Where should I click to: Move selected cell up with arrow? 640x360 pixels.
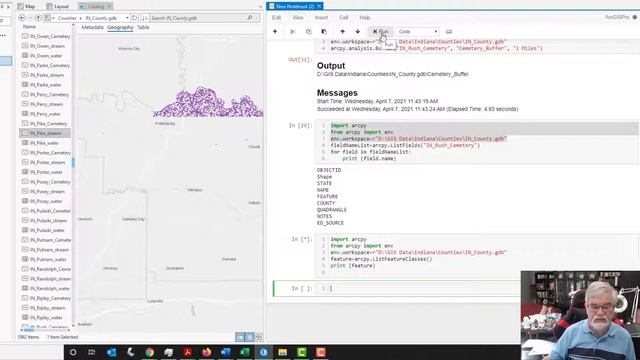(x=342, y=31)
